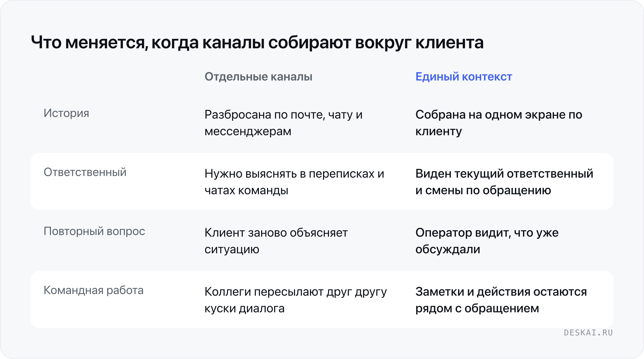644x359 pixels.
Task: Click the 'Ответственный' row label
Action: [85, 172]
